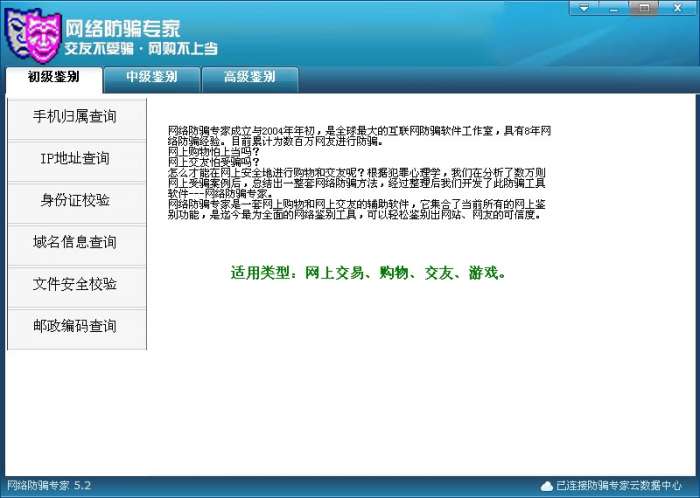This screenshot has width=700, height=498.
Task: Launch 文件安全校验 check
Action: [x=77, y=286]
